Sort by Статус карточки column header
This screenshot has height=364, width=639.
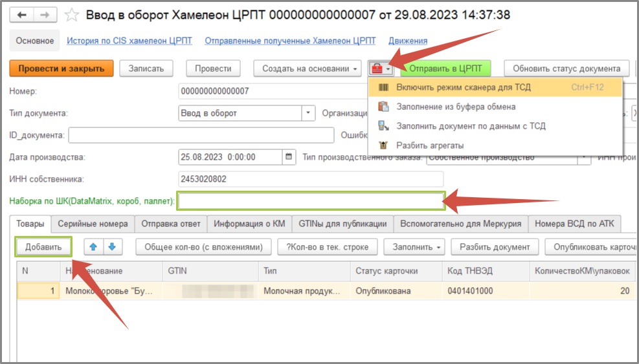pyautogui.click(x=396, y=271)
